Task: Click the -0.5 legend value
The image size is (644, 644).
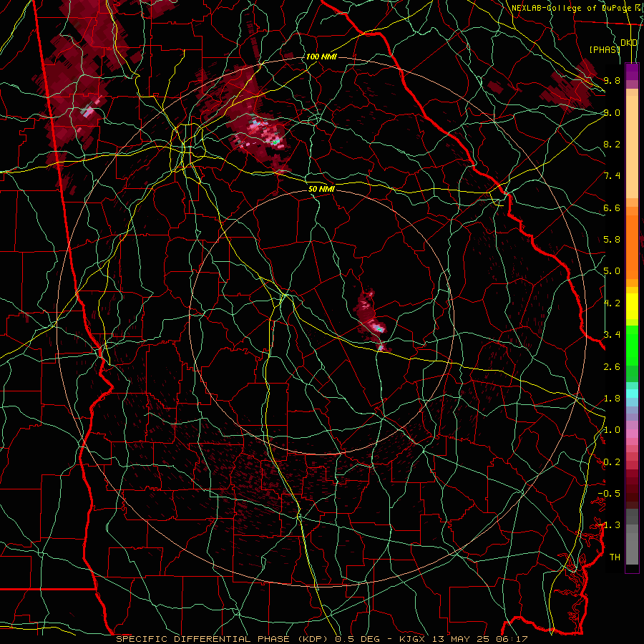Action: point(609,494)
